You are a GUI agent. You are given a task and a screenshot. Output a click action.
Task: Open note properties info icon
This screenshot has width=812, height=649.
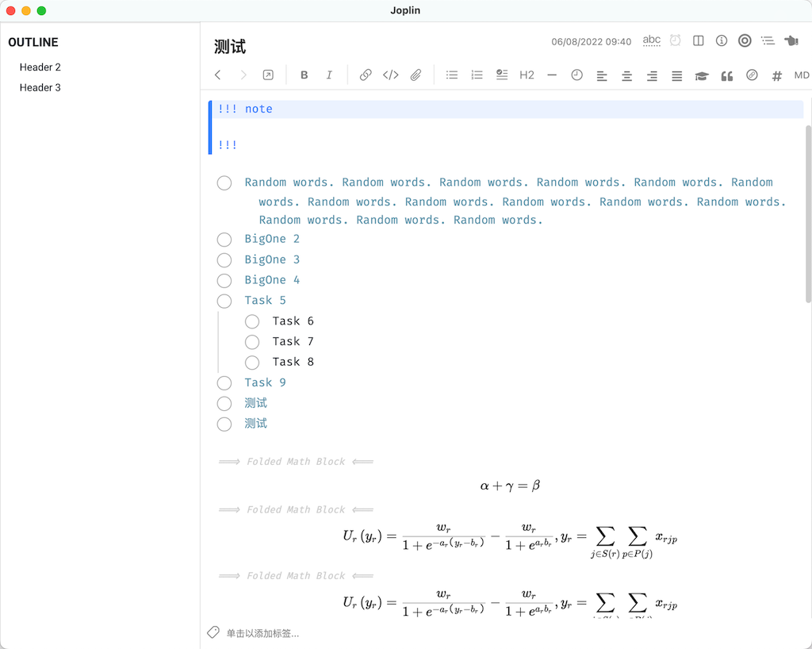click(722, 40)
